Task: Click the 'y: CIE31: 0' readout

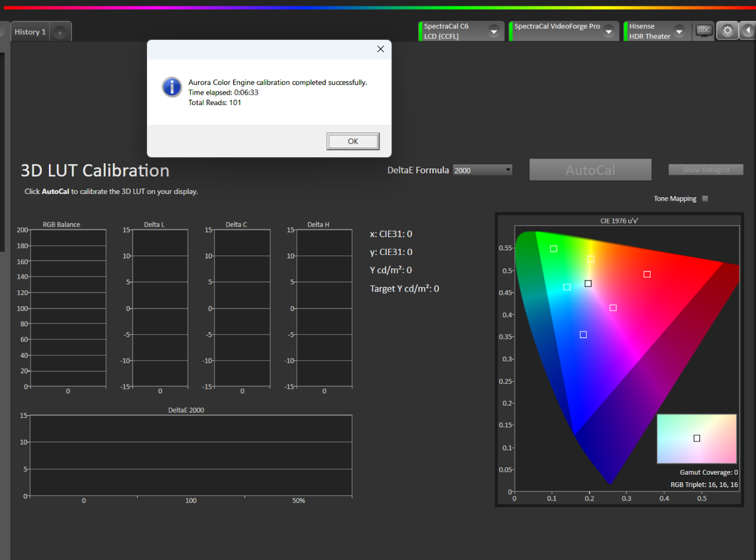Action: [391, 252]
